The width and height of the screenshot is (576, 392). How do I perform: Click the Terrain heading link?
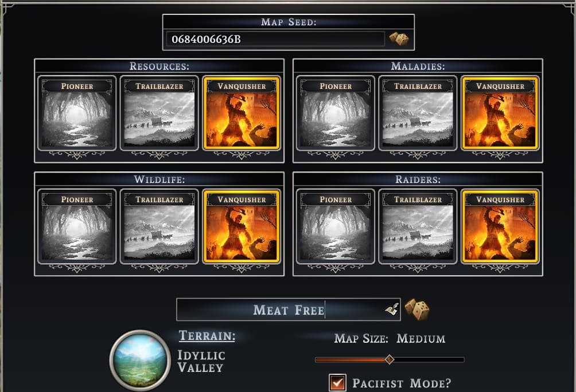pyautogui.click(x=207, y=335)
